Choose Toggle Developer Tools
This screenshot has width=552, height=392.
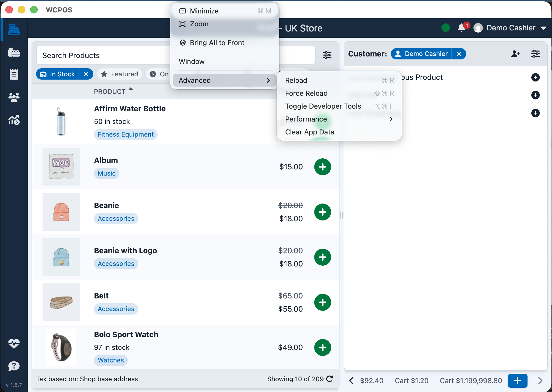pyautogui.click(x=339, y=106)
